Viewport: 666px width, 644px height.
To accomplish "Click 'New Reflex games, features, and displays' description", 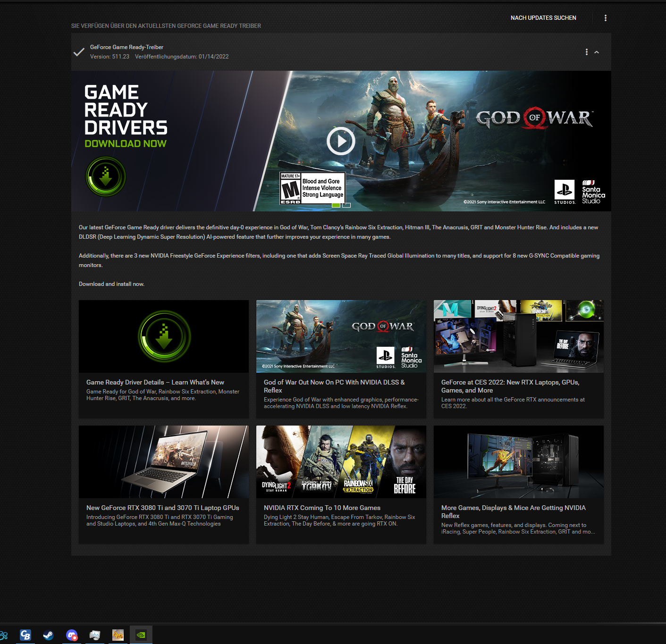I will 518,528.
